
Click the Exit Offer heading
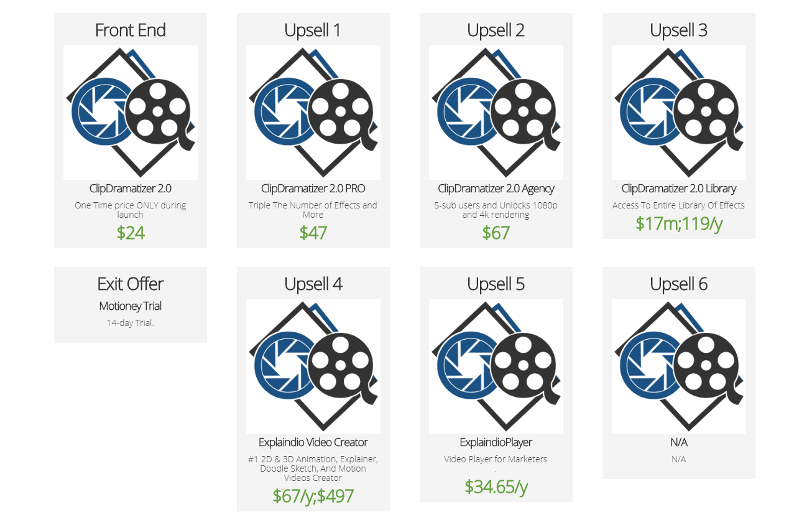click(131, 284)
